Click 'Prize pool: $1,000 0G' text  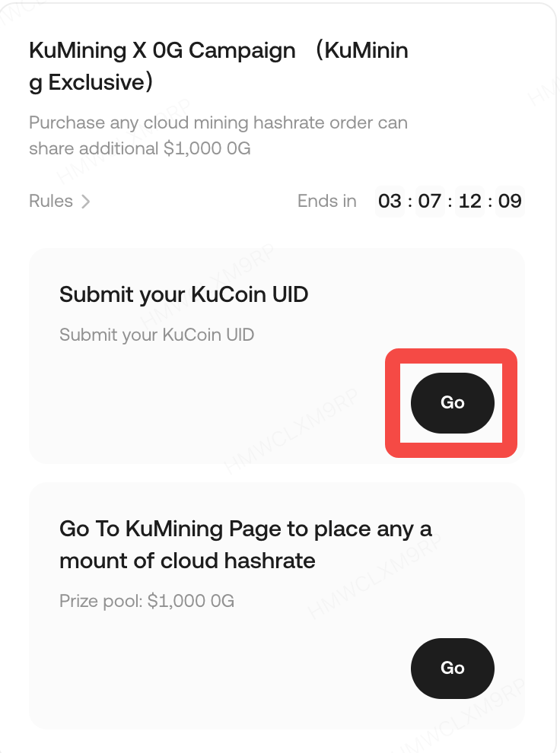point(147,602)
